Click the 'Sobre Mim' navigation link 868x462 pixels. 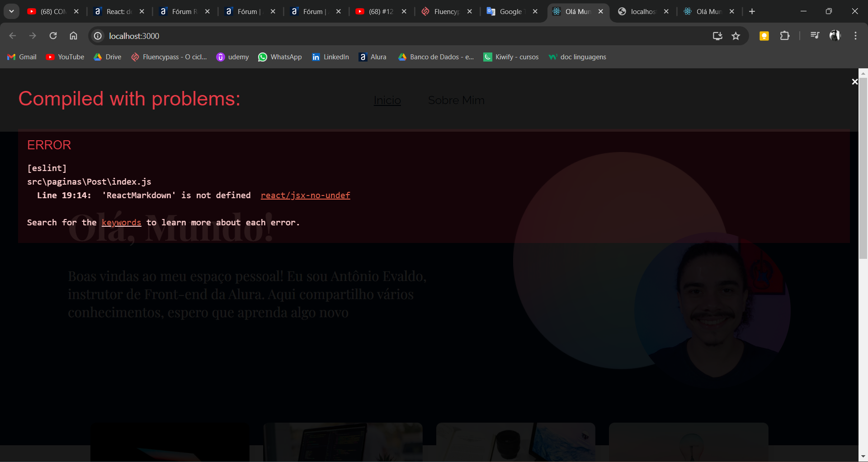(456, 100)
